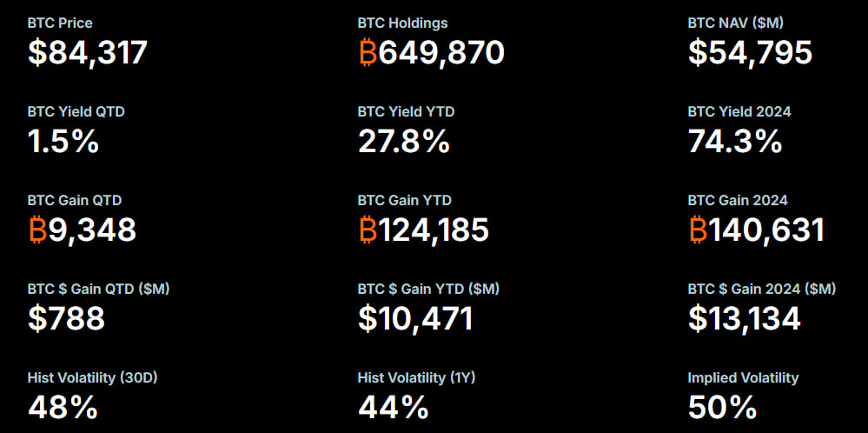868x433 pixels.
Task: Click the Bitcoin symbol beside 649,870 holdings
Action: point(368,53)
